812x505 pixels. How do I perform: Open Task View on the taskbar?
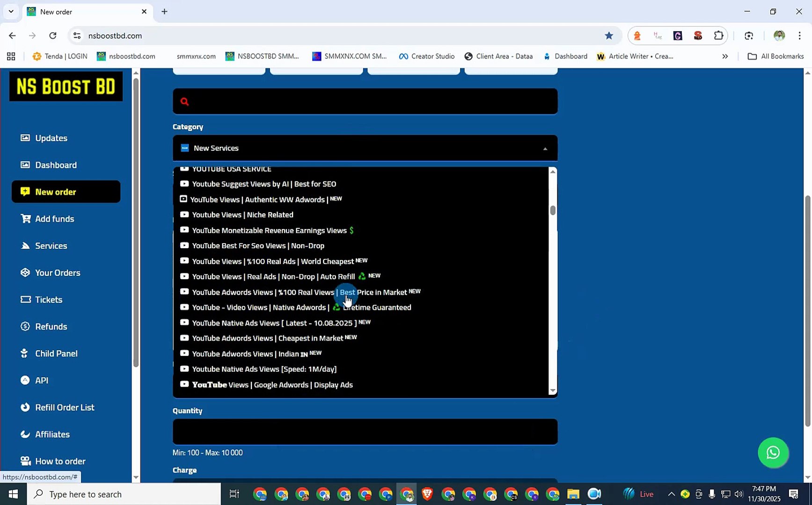[234, 494]
